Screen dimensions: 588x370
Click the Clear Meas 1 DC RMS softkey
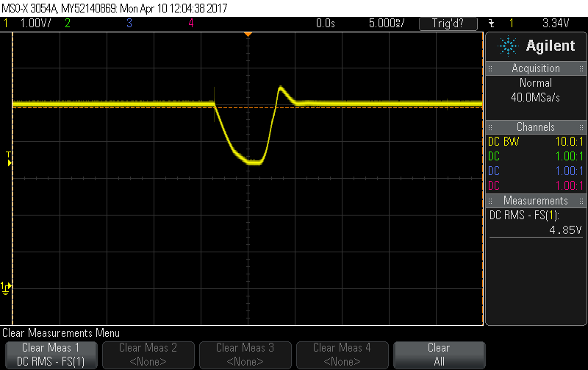point(51,355)
